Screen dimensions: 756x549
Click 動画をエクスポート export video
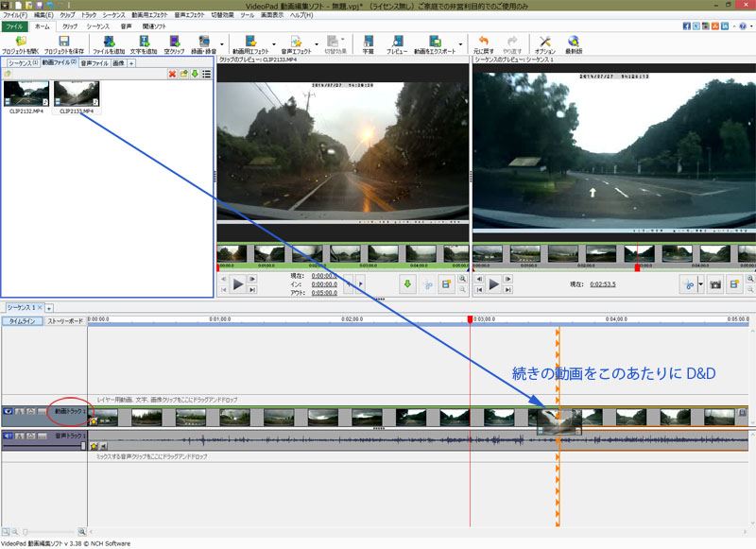[435, 44]
